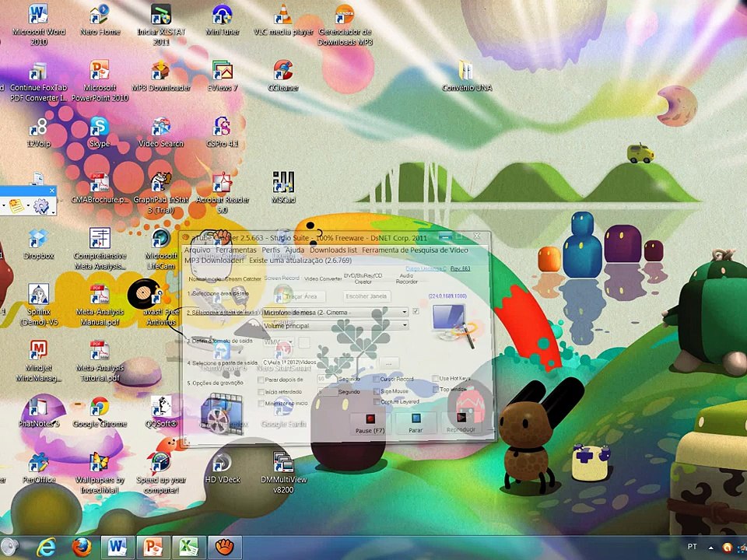Launch MP3 Downloader desktop shortcut

(x=161, y=75)
